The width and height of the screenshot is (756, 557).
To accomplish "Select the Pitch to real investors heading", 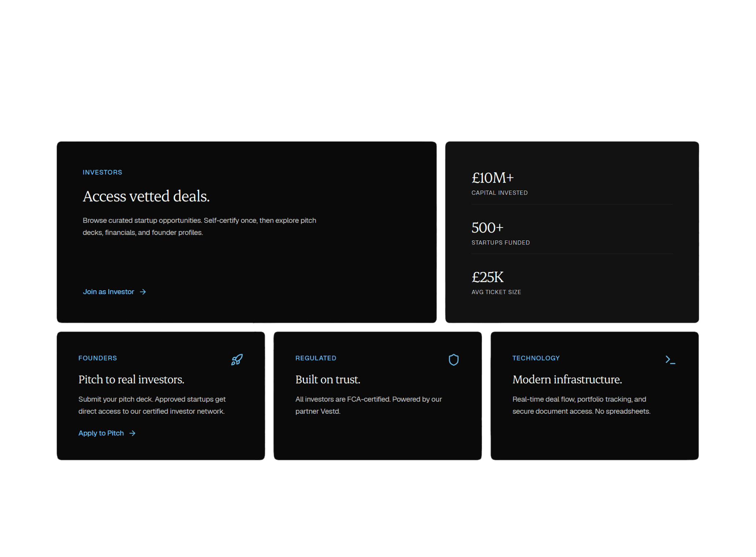I will click(131, 379).
